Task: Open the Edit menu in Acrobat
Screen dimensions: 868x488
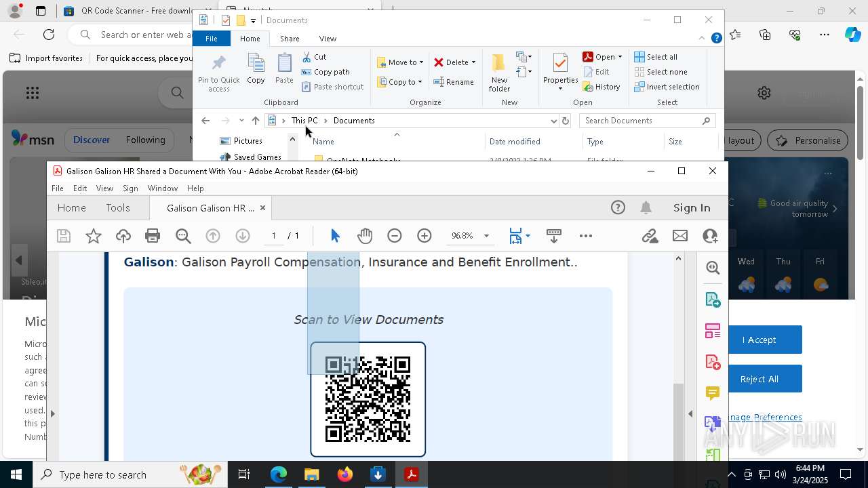Action: pyautogui.click(x=80, y=188)
